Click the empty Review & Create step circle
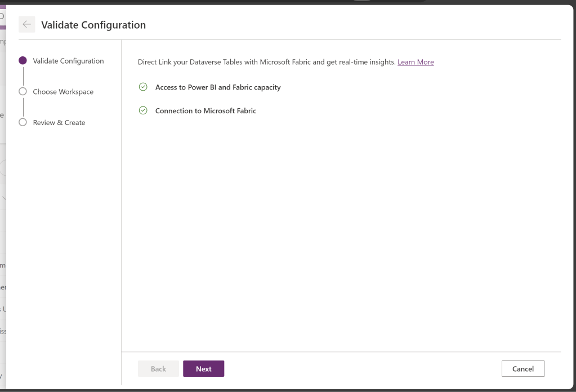This screenshot has width=576, height=392. [x=23, y=122]
